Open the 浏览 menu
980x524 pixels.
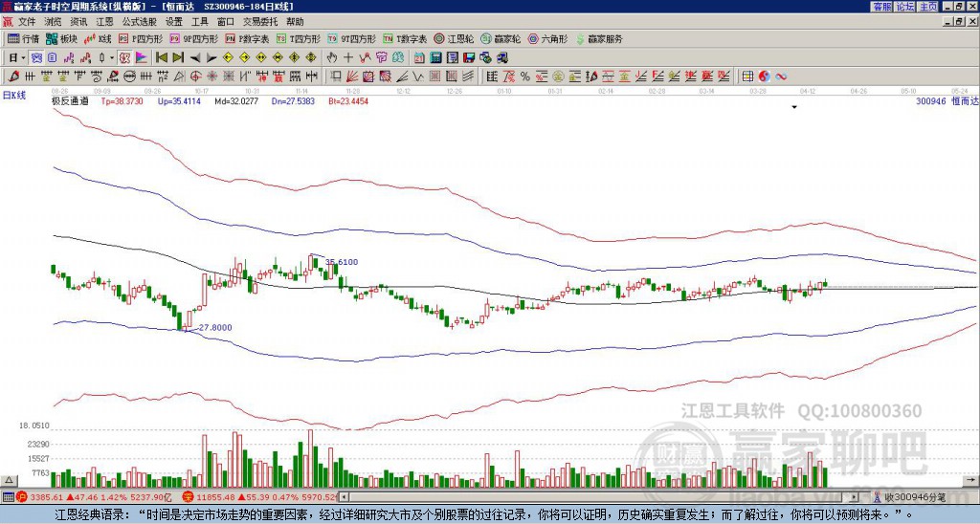(54, 22)
